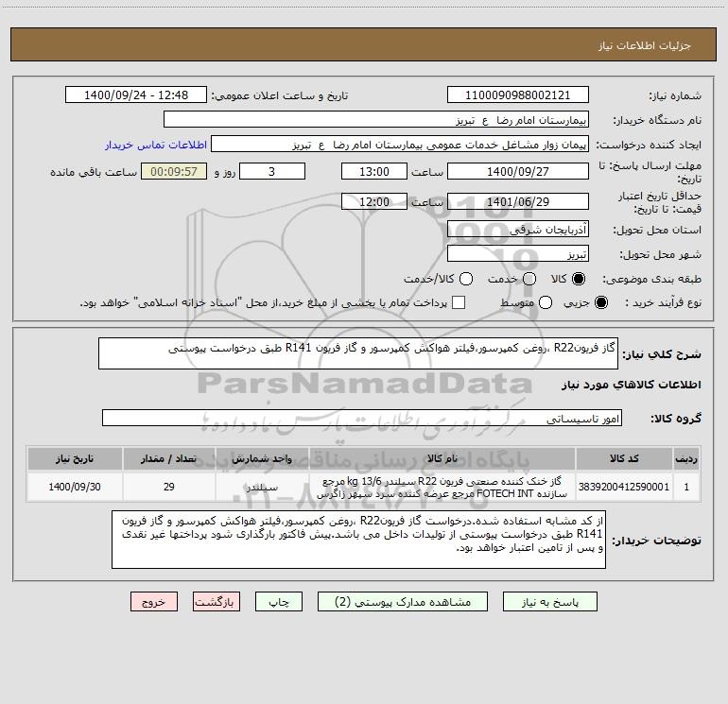Click the ردیف column header
This screenshot has height=704, width=728.
686,458
